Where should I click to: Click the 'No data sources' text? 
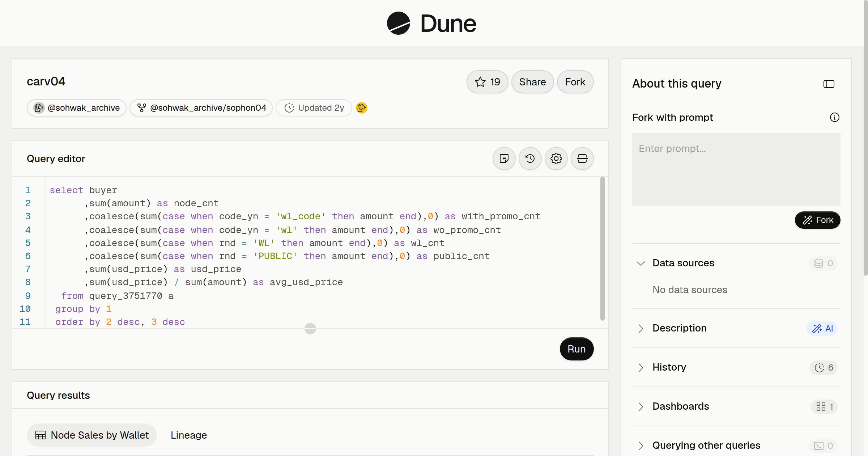click(x=690, y=290)
